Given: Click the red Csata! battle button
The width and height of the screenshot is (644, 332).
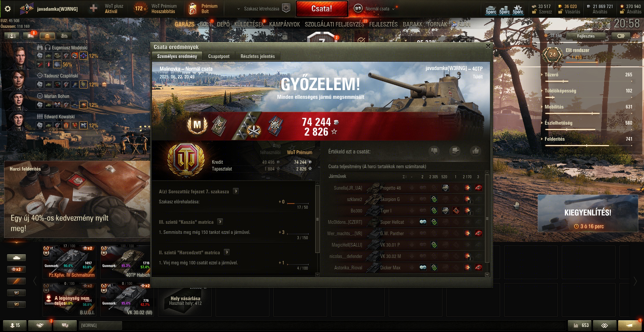Looking at the screenshot, I should point(322,9).
